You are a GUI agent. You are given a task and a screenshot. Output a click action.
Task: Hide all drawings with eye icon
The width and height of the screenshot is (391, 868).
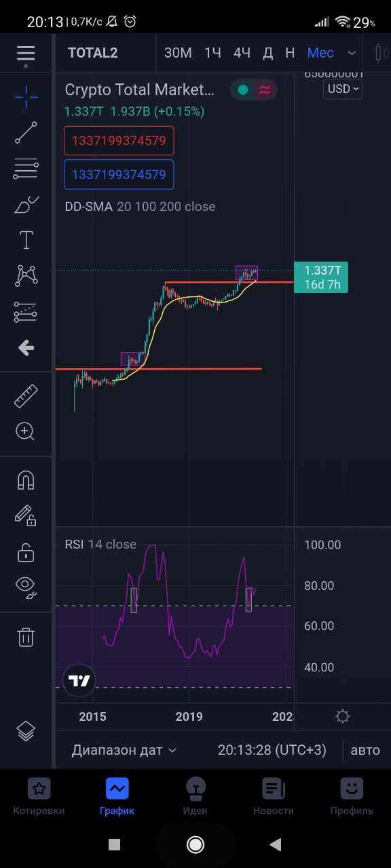26,587
